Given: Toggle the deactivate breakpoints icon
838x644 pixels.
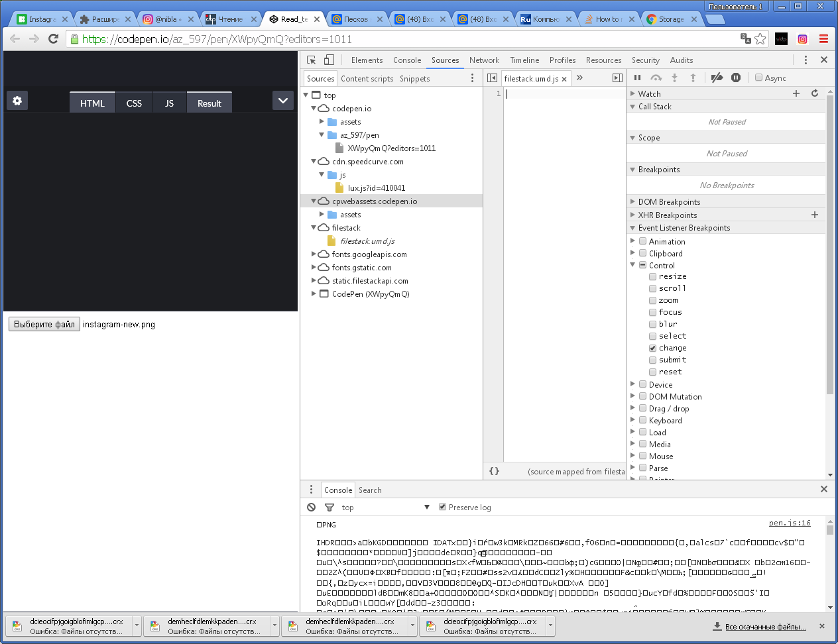Looking at the screenshot, I should (x=717, y=78).
